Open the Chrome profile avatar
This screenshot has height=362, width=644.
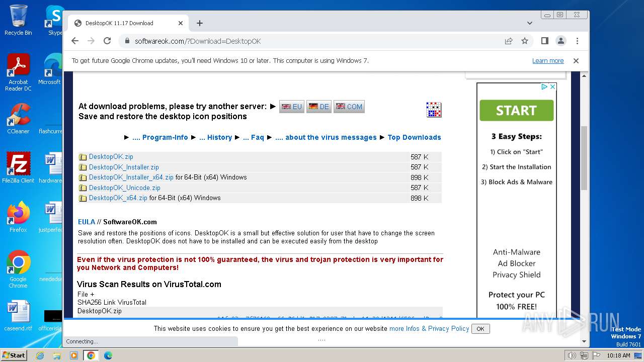pos(560,41)
